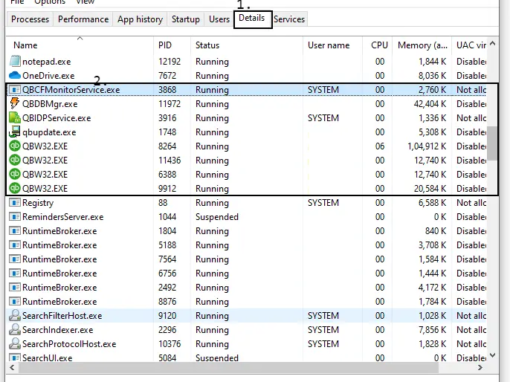
Task: Select the RemindersServer.exe suspended row
Action: pyautogui.click(x=246, y=217)
